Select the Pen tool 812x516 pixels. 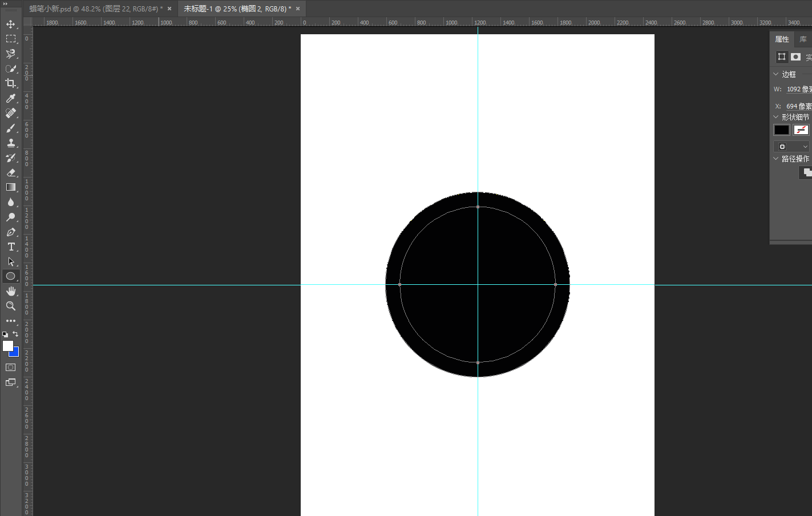[x=10, y=232]
